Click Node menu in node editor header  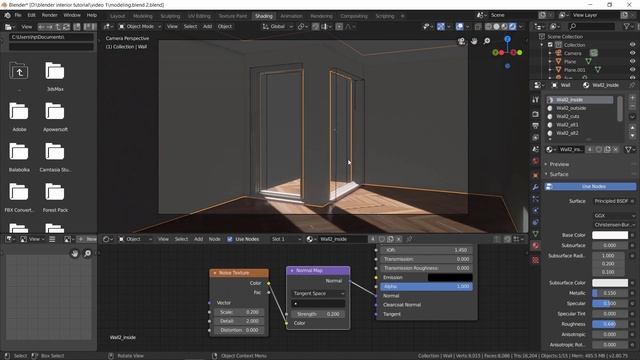click(214, 239)
